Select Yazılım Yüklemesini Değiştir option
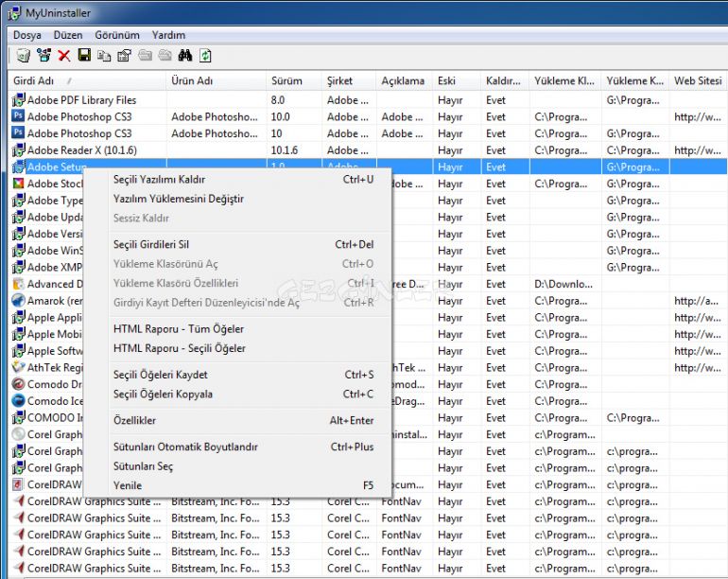The image size is (728, 579). [x=178, y=199]
